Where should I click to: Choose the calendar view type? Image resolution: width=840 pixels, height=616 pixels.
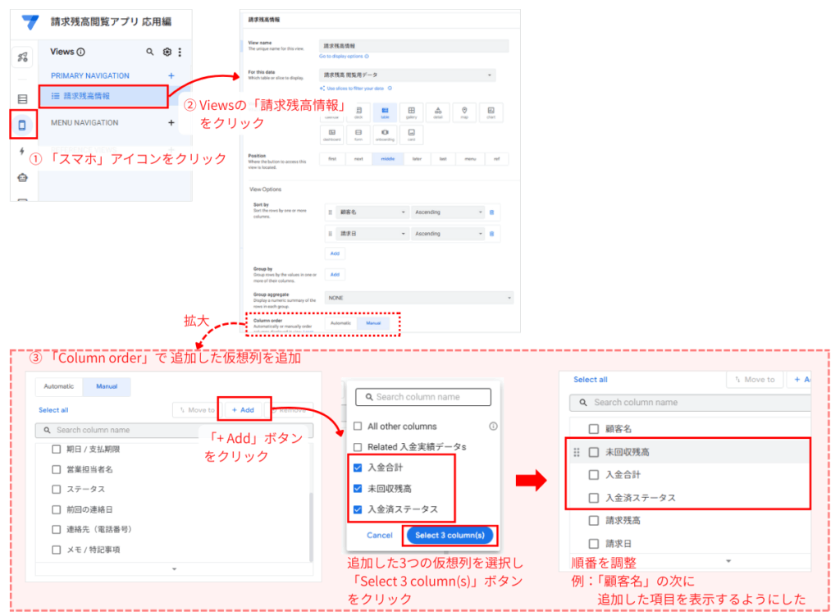334,112
